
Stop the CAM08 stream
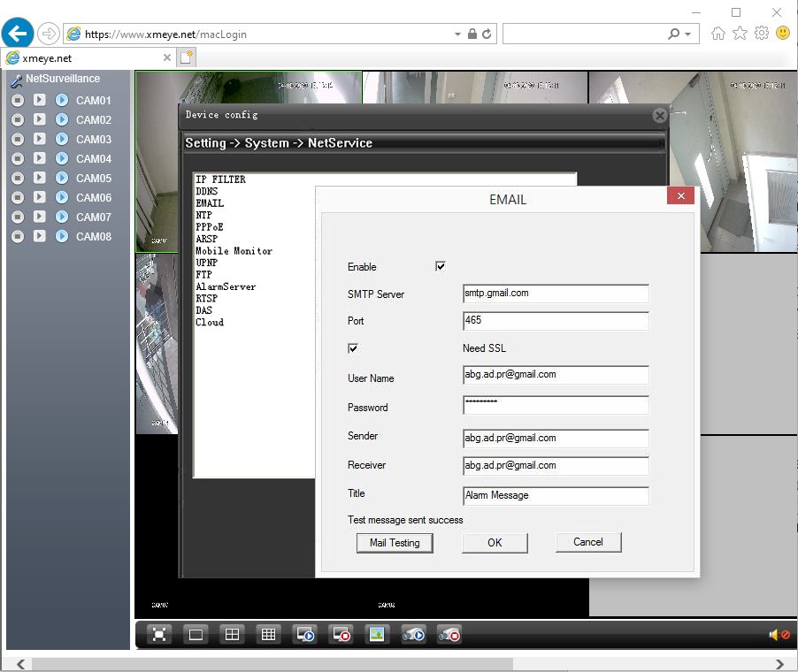pos(18,237)
